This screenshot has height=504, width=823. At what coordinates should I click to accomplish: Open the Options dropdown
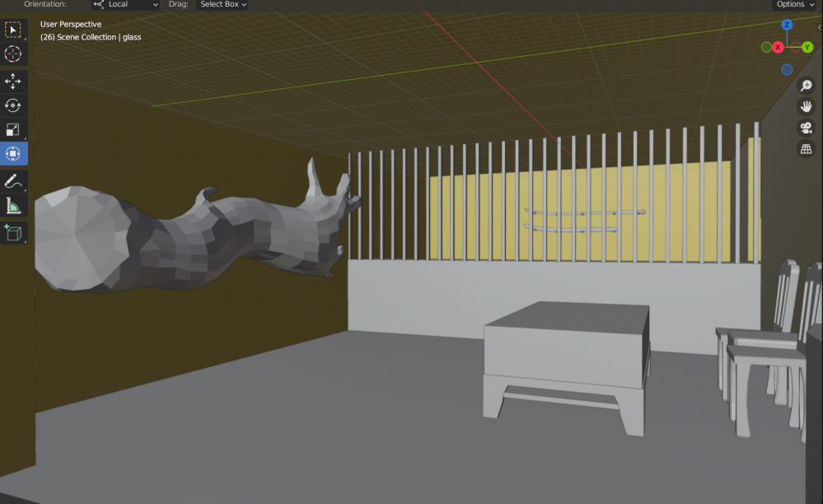[795, 4]
